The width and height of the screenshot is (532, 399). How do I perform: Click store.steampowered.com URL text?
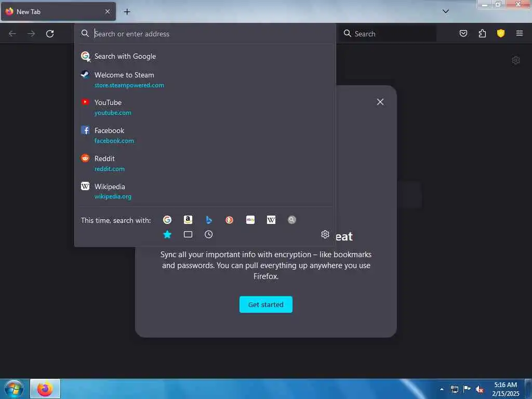pos(129,85)
